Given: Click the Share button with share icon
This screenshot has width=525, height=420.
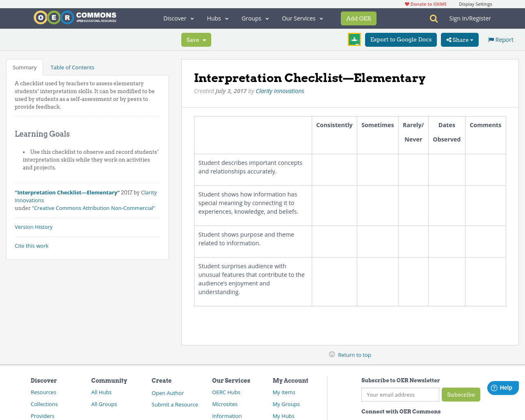Looking at the screenshot, I should [x=459, y=39].
